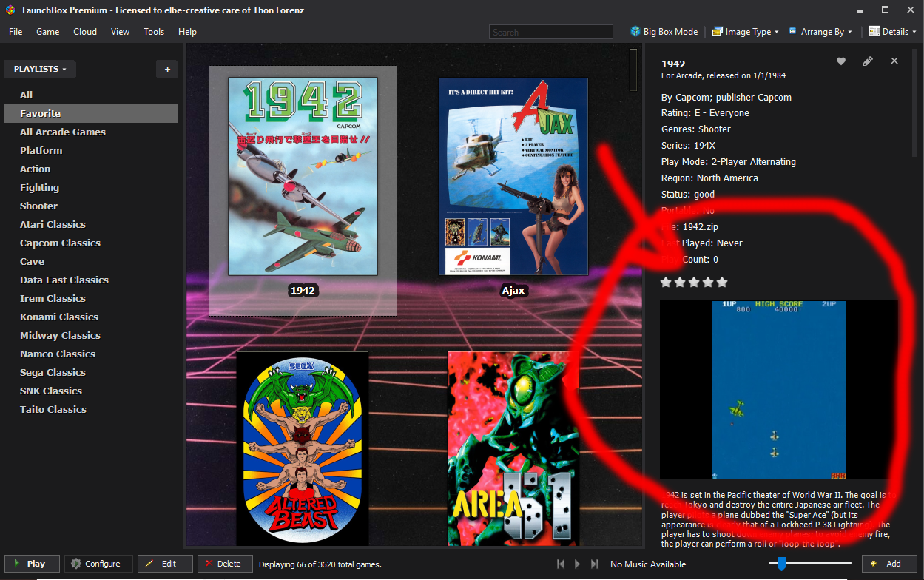Open the File menu
924x580 pixels.
16,32
